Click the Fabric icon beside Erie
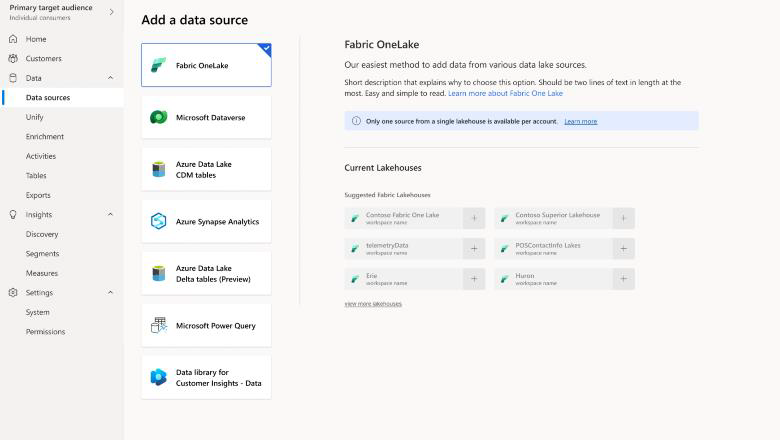 (355, 279)
